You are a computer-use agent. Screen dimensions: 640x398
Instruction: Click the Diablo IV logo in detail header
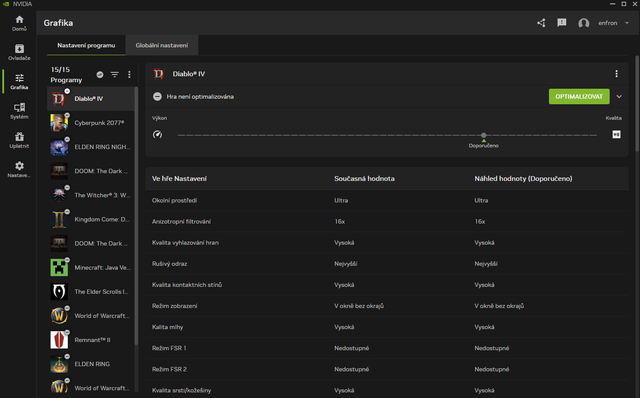(x=158, y=74)
